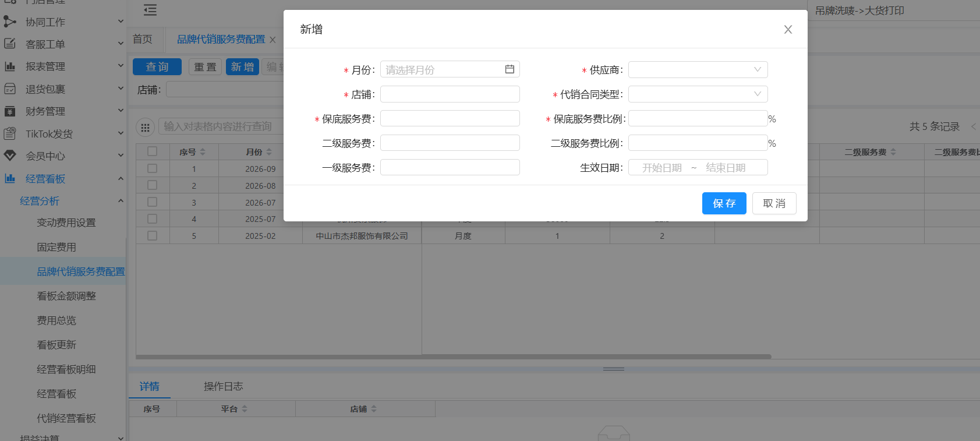
Task: Click the TikTok发货 clipboard icon
Action: [x=10, y=134]
